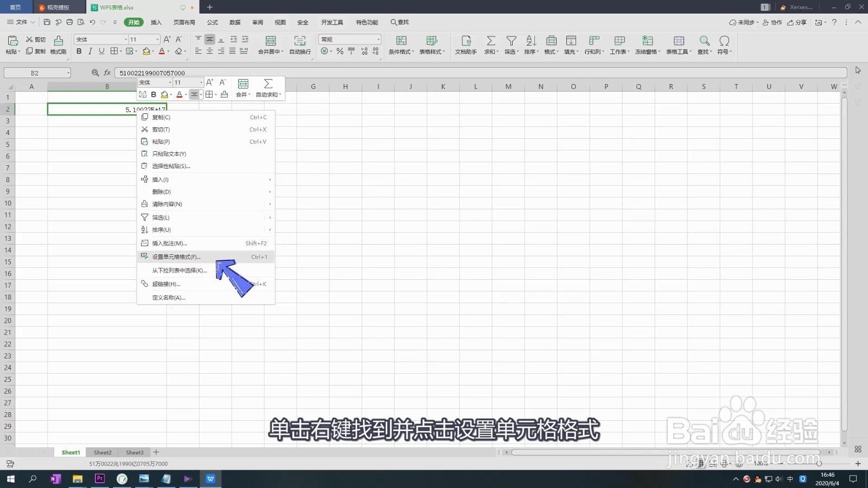
Task: Click the ribbon fill color bucket
Action: tap(146, 51)
